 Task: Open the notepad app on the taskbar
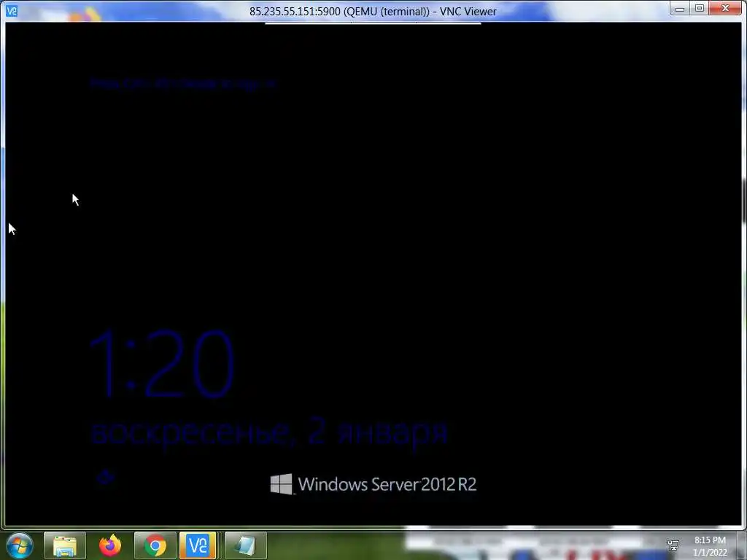pyautogui.click(x=245, y=545)
